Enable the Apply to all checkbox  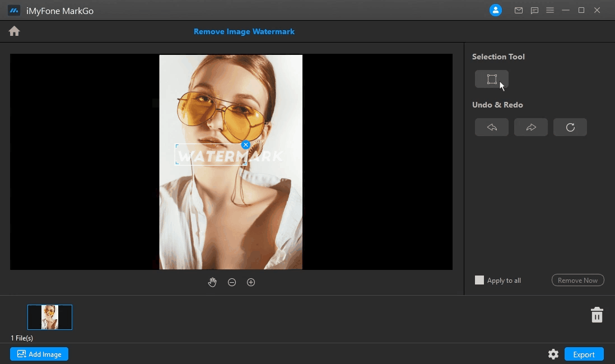(479, 280)
